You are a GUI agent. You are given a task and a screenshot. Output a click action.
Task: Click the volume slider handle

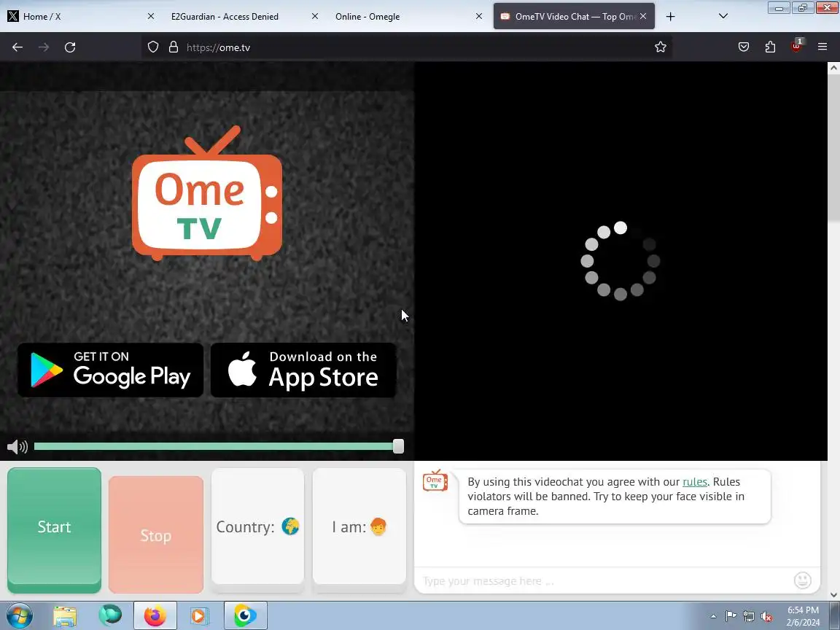(x=398, y=446)
